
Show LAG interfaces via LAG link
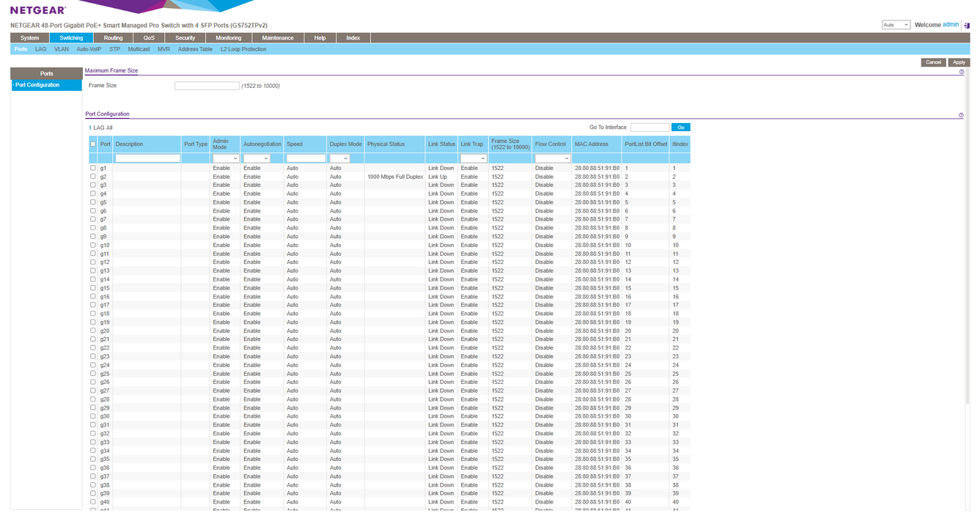coord(97,128)
